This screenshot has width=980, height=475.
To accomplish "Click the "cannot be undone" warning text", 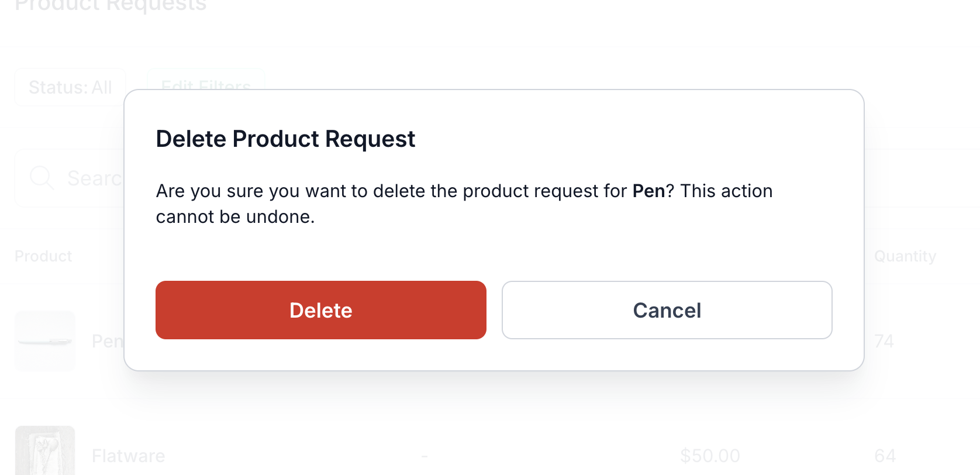I will pos(235,217).
